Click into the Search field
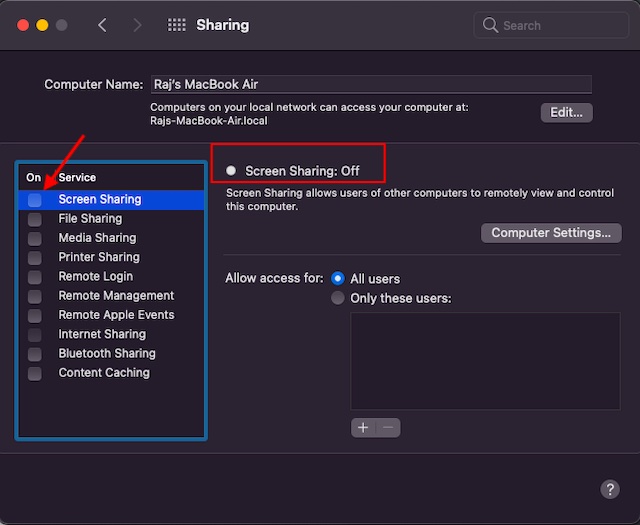The width and height of the screenshot is (640, 525). click(x=551, y=25)
